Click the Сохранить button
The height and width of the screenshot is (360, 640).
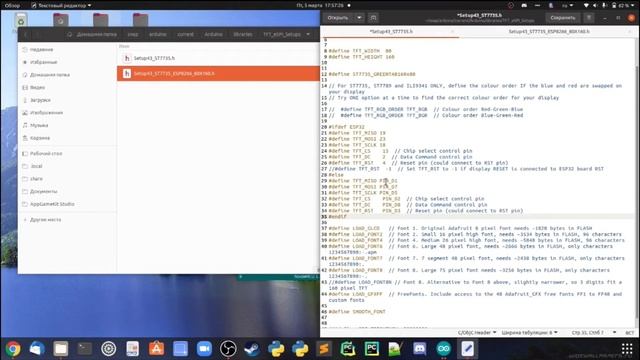562,18
